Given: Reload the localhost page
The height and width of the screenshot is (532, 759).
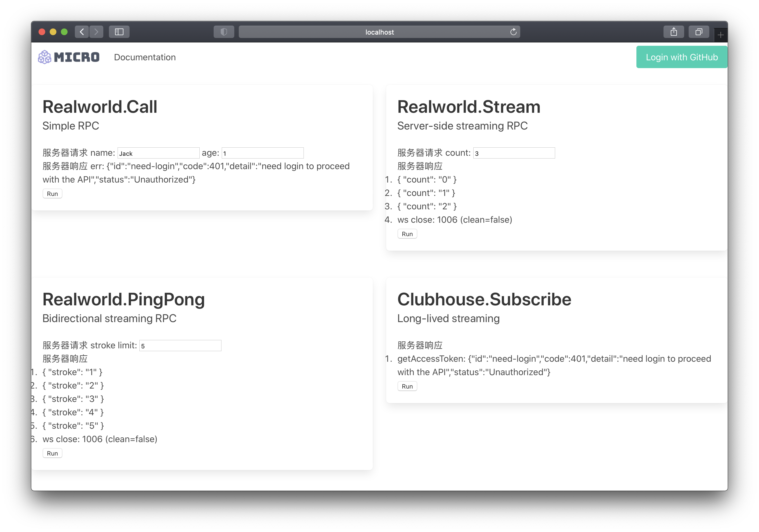Looking at the screenshot, I should point(513,32).
